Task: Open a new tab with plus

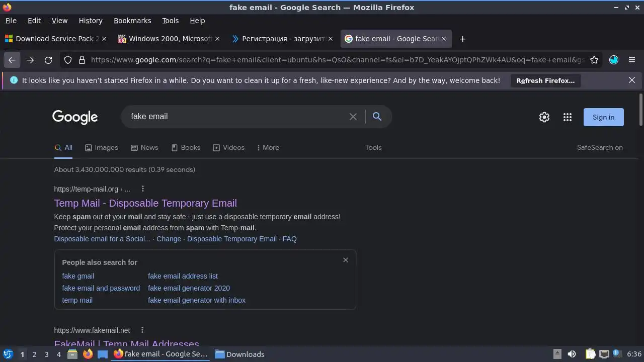Action: click(x=462, y=39)
